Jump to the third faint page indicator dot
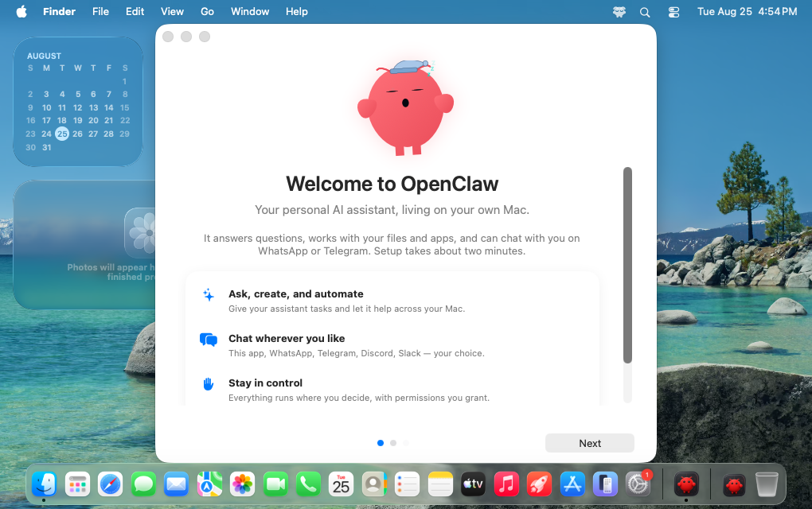812x509 pixels. point(406,443)
